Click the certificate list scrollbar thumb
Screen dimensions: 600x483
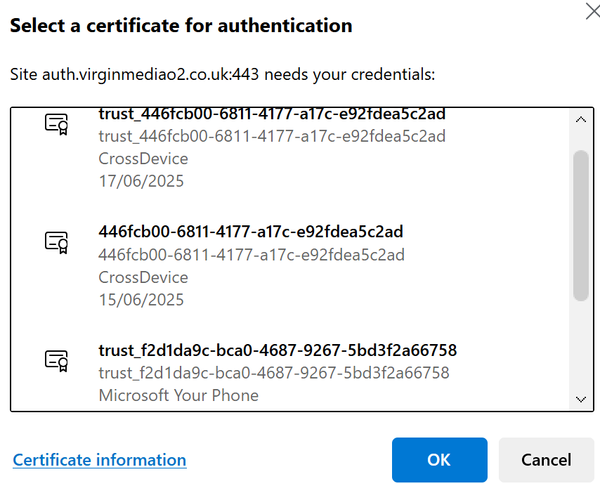[x=581, y=225]
